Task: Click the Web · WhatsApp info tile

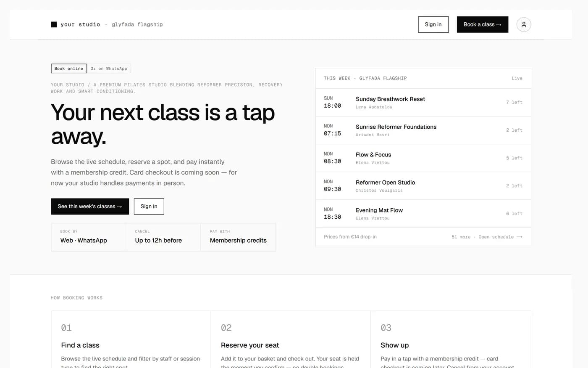Action: point(88,237)
